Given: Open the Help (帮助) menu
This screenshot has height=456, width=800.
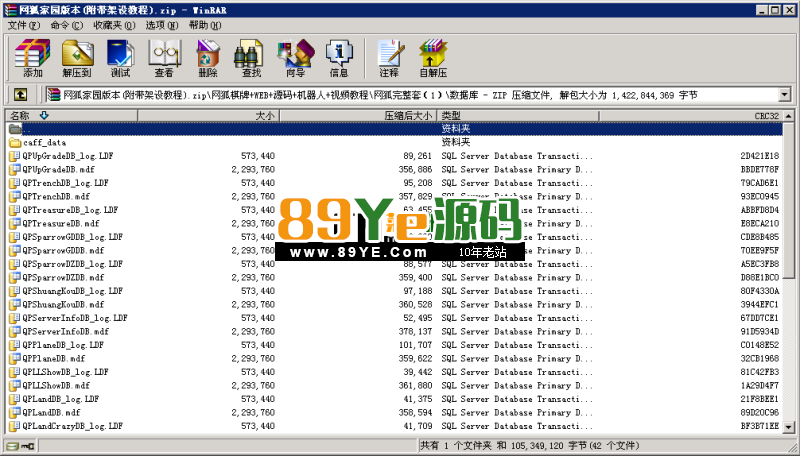Looking at the screenshot, I should (205, 25).
